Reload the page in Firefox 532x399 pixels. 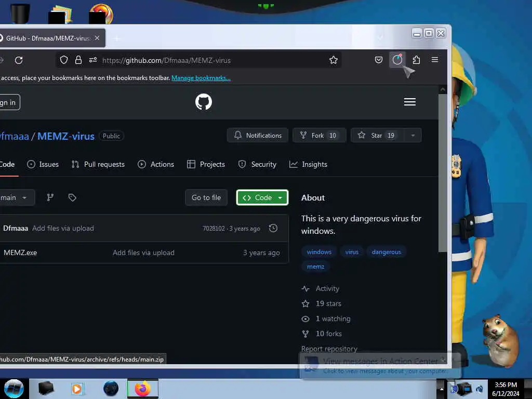19,60
